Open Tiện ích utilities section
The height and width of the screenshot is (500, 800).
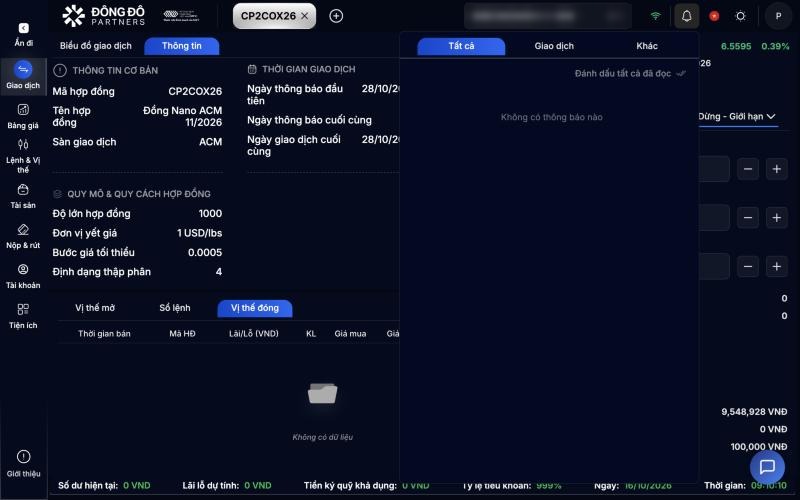point(23,316)
